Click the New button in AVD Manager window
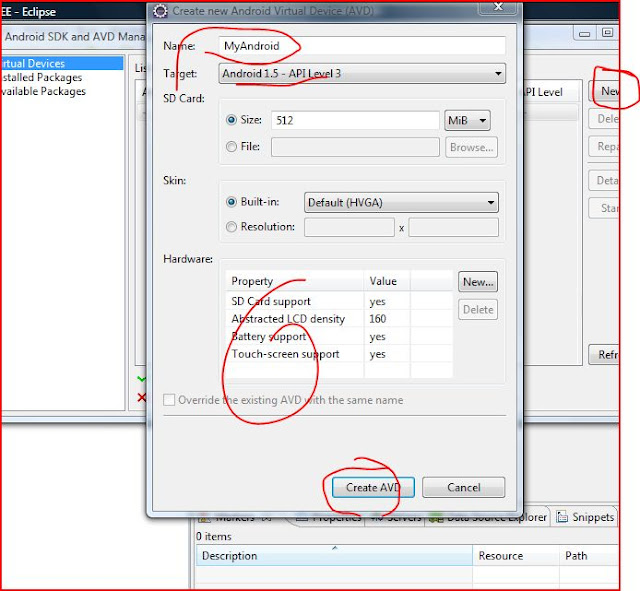640x591 pixels. point(604,91)
